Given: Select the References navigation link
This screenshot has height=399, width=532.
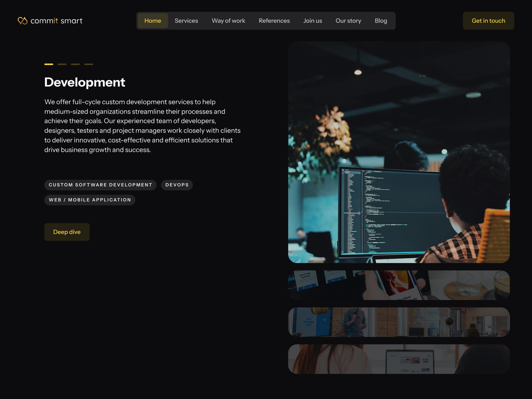Looking at the screenshot, I should [274, 21].
